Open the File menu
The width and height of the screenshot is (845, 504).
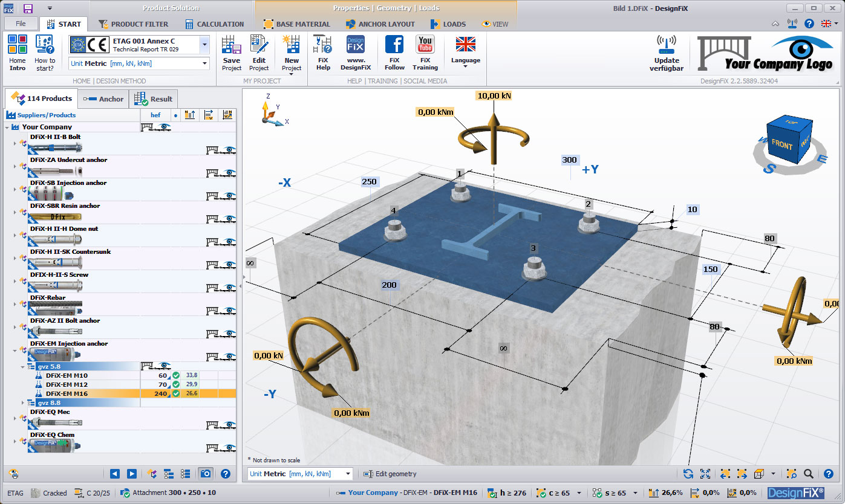tap(21, 24)
